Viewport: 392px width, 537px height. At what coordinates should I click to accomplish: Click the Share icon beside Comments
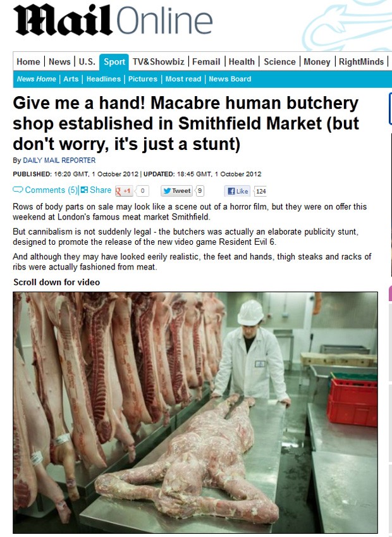[x=84, y=190]
